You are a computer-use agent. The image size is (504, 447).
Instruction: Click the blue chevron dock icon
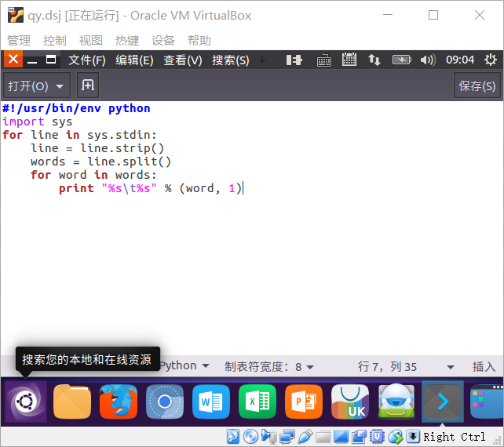(443, 402)
